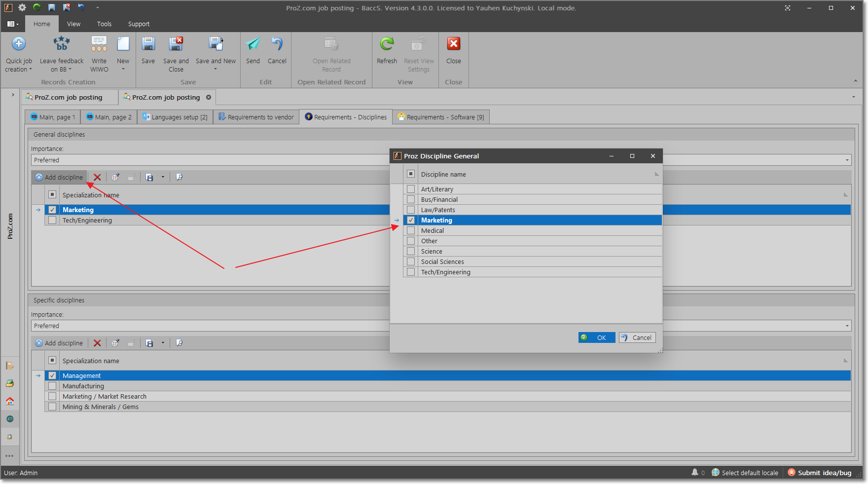Viewport: 868px width, 484px height.
Task: Check the Medical checkbox in dialog
Action: (411, 230)
